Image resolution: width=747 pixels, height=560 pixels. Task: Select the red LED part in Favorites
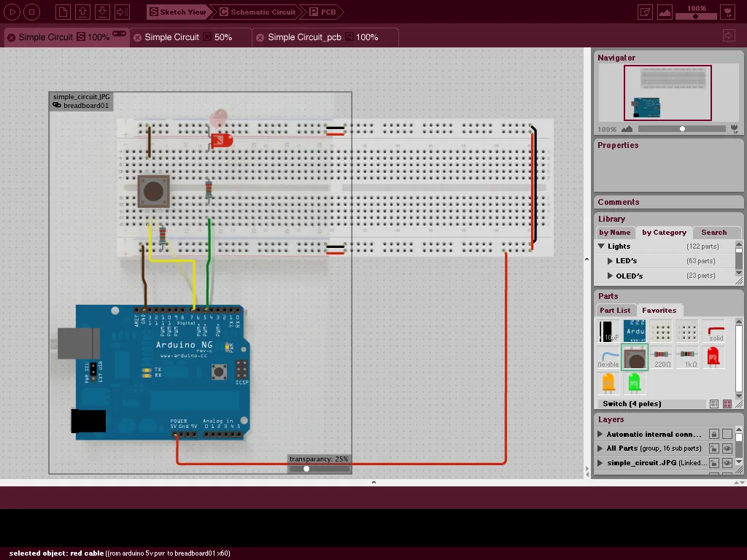coord(713,357)
